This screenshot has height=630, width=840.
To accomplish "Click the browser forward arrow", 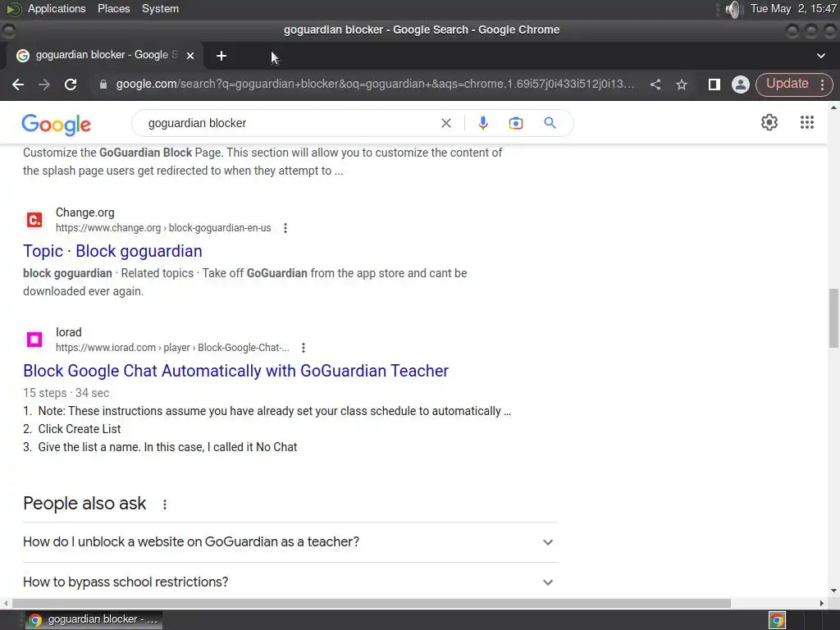I will (44, 84).
